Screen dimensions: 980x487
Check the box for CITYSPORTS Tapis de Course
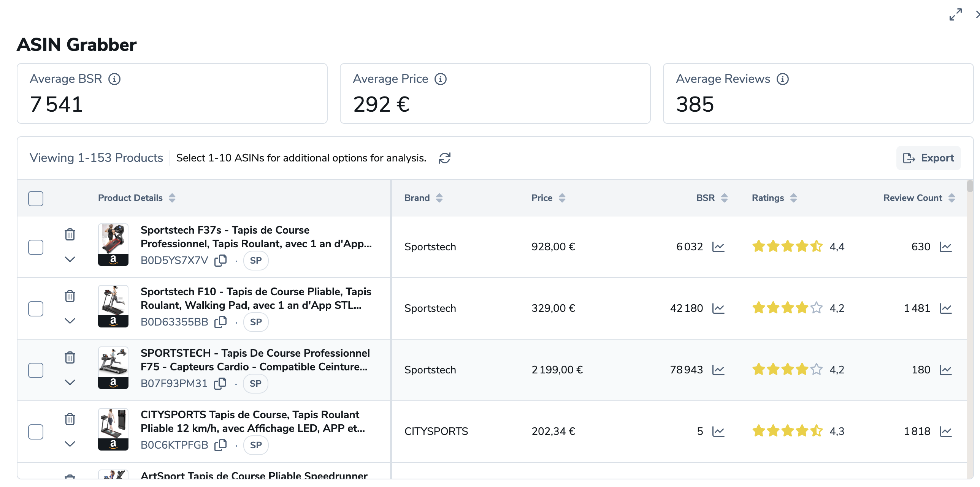36,432
